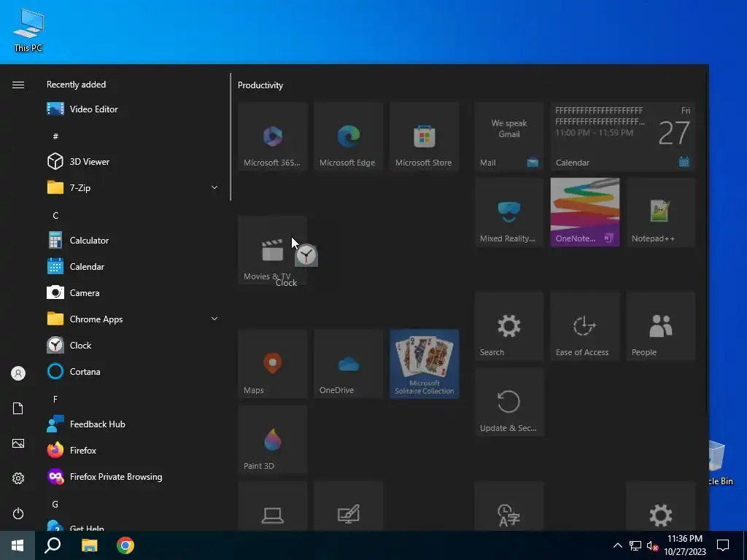Launch the Microsoft Solitaire Collection tile
Viewport: 747px width, 560px height.
pyautogui.click(x=424, y=364)
